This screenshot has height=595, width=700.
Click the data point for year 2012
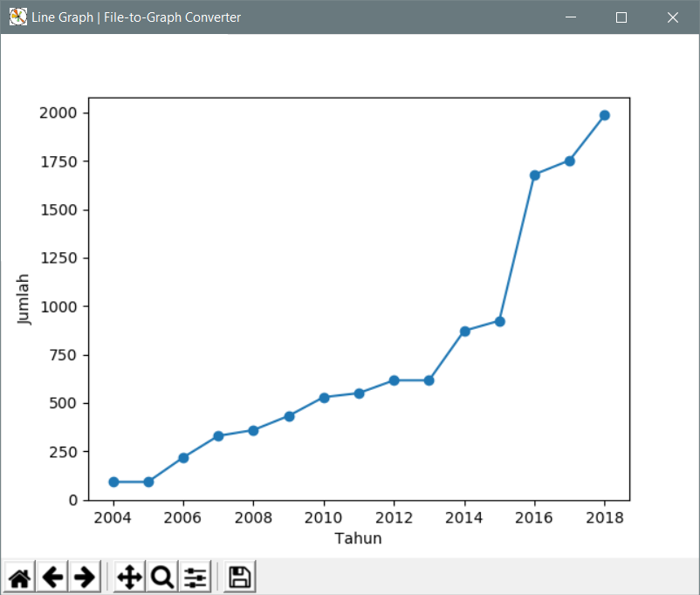coord(394,380)
